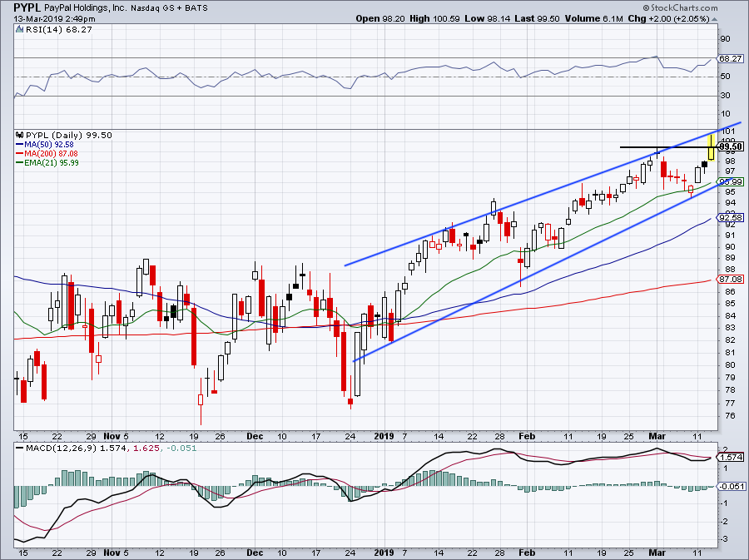Click the RSI(14) 68.27 legend label
The height and width of the screenshot is (560, 749).
(x=59, y=30)
